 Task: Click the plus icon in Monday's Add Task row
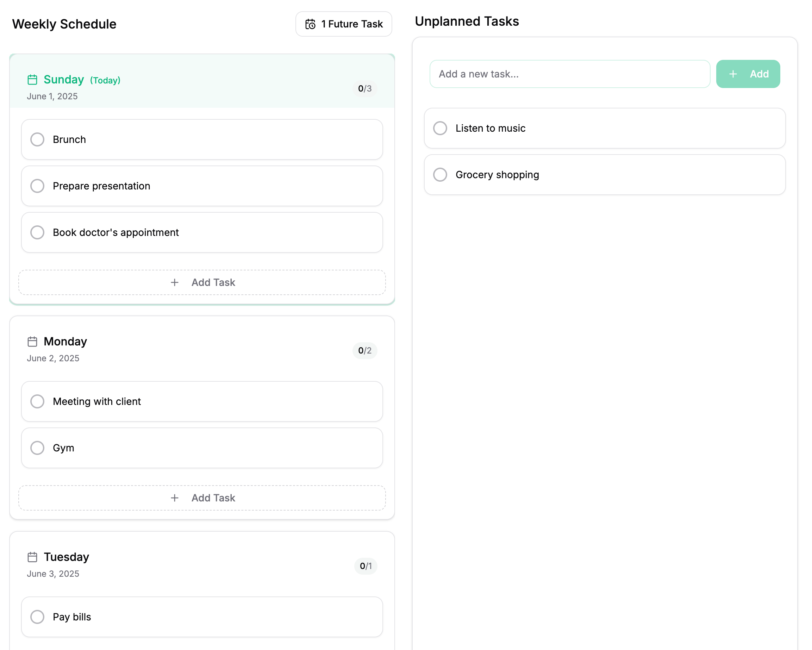[175, 498]
